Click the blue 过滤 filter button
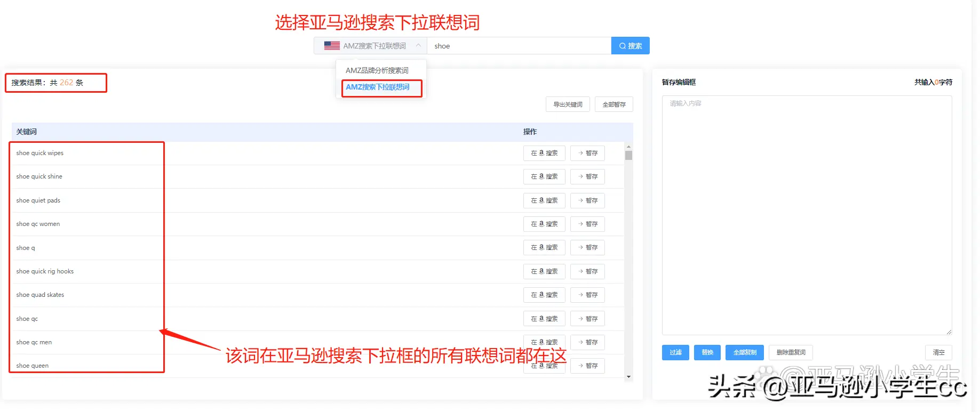This screenshot has width=980, height=412. 675,352
